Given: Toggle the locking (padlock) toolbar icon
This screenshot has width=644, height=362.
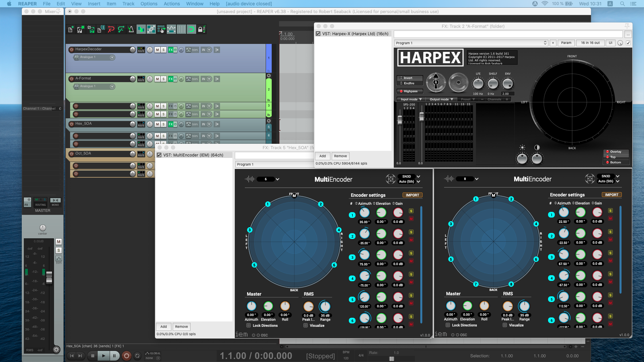Looking at the screenshot, I should (x=201, y=29).
